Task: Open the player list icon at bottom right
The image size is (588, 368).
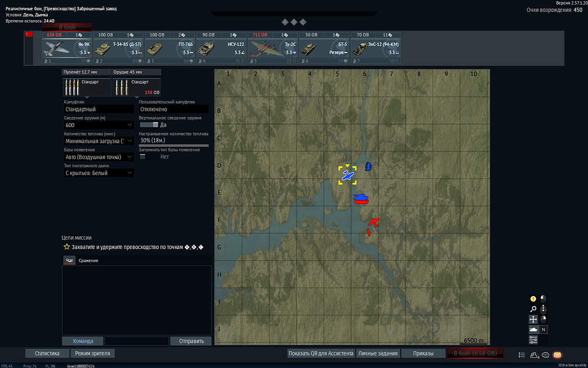Action: [x=522, y=354]
